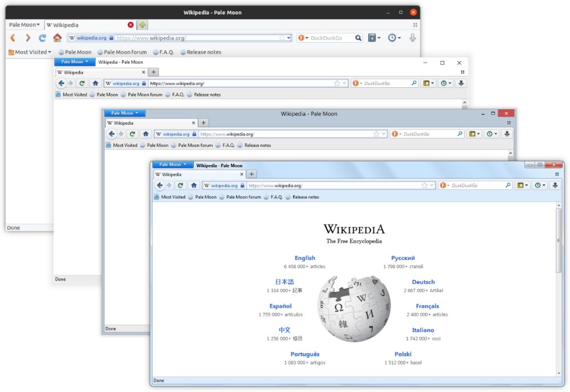The width and height of the screenshot is (570, 392).
Task: Select Wikipedia tab in the front window
Action: click(x=199, y=174)
